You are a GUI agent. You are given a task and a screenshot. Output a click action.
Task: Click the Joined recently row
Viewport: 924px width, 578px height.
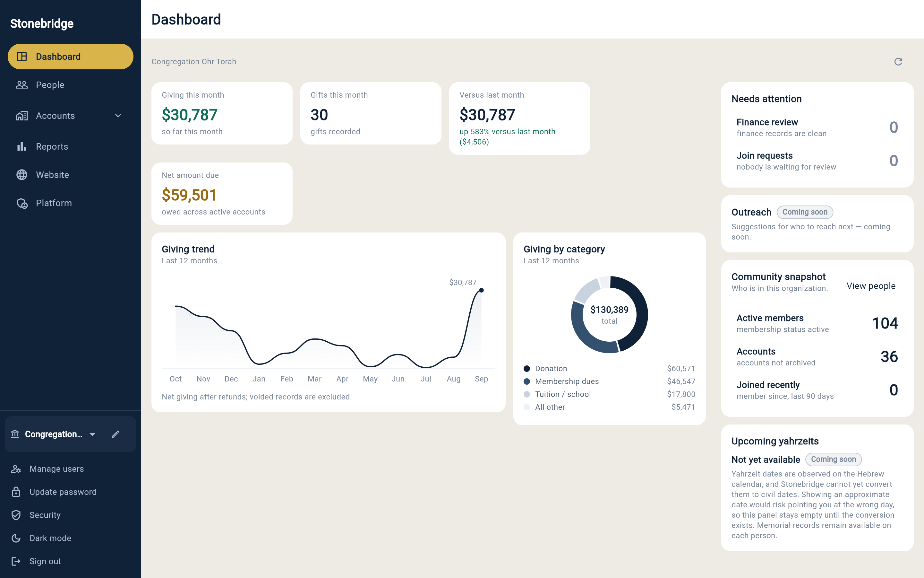(x=817, y=390)
